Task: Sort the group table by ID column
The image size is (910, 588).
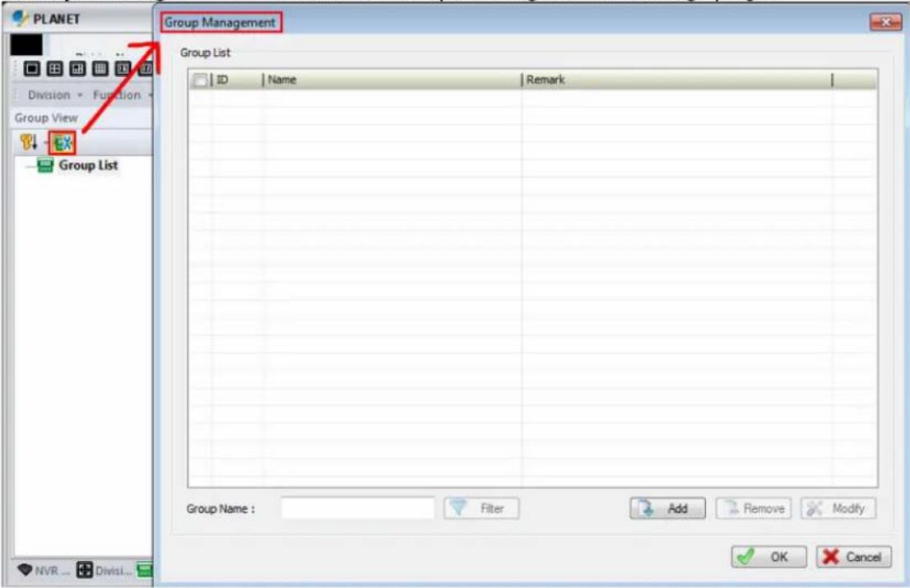Action: (237, 80)
